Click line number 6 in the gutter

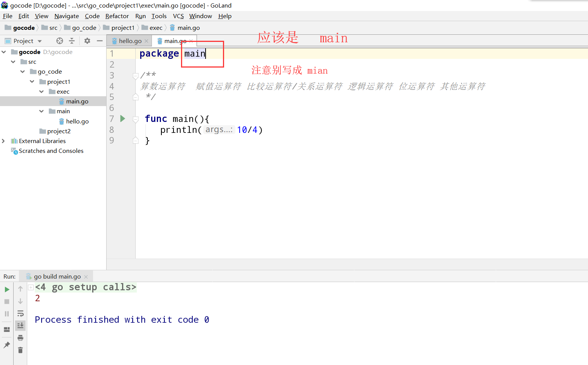(112, 108)
